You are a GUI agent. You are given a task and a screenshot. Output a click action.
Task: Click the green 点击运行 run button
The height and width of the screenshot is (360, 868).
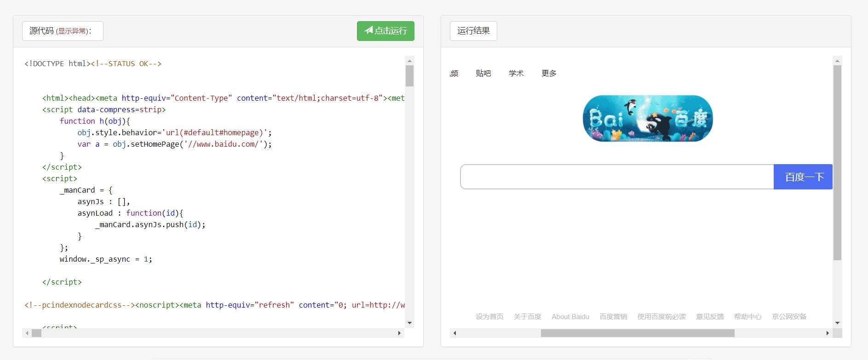pos(385,31)
